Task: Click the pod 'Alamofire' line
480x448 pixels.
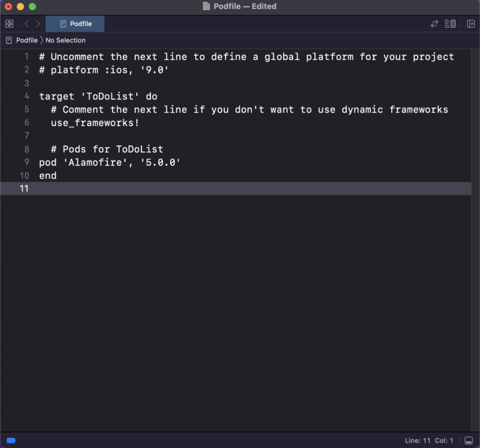Action: (x=110, y=162)
